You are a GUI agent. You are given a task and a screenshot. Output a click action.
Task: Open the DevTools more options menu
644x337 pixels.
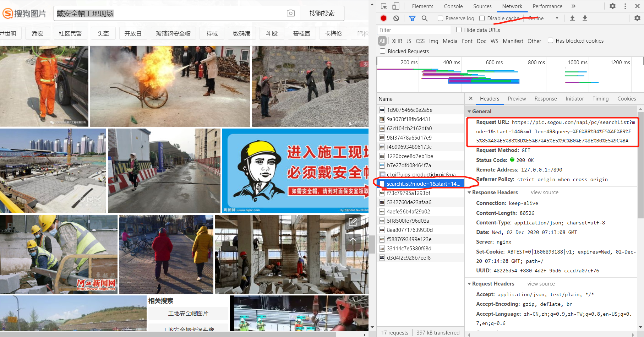pyautogui.click(x=625, y=6)
